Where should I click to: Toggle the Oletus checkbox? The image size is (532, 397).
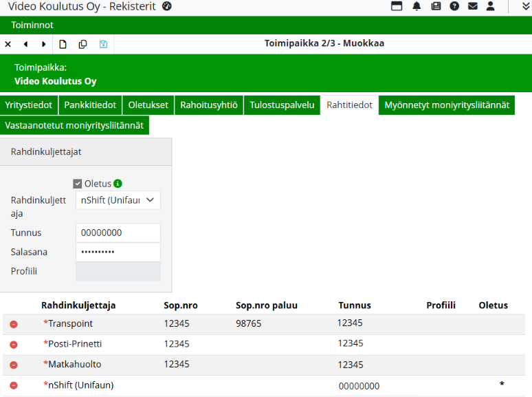click(78, 184)
